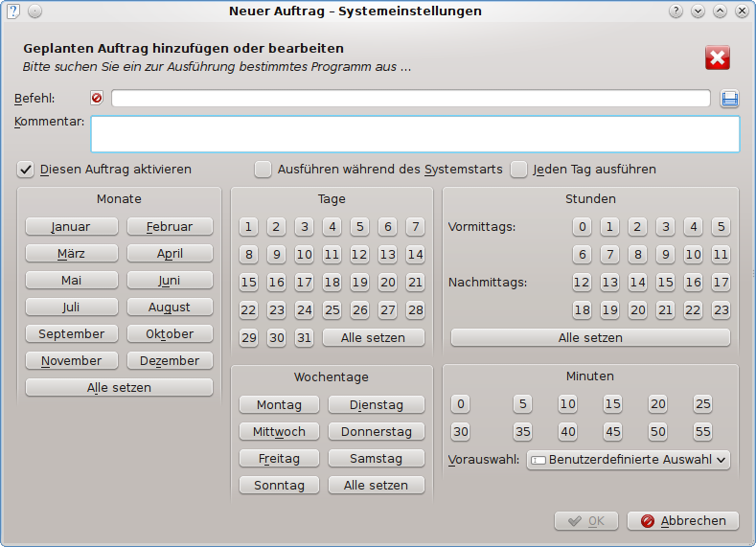Select minute 50 in Minuten

657,431
